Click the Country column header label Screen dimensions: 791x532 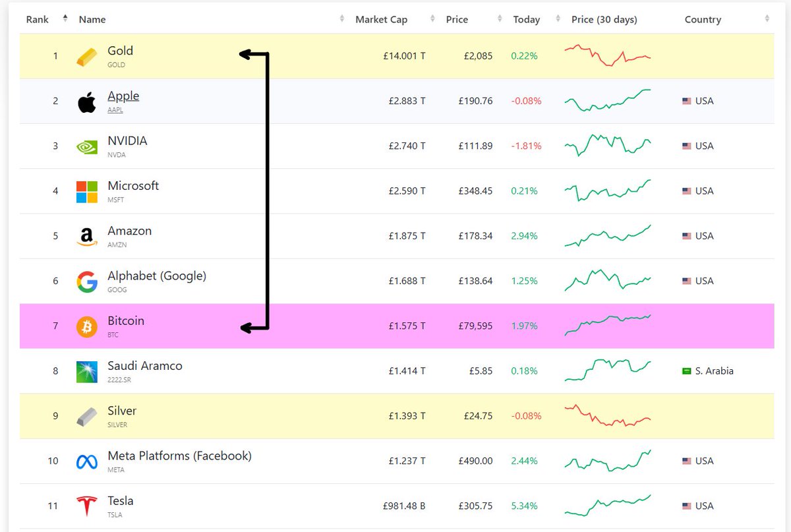click(x=703, y=19)
